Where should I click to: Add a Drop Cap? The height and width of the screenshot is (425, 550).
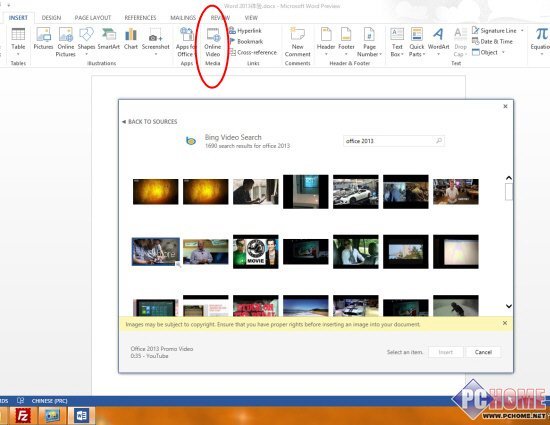pos(460,42)
